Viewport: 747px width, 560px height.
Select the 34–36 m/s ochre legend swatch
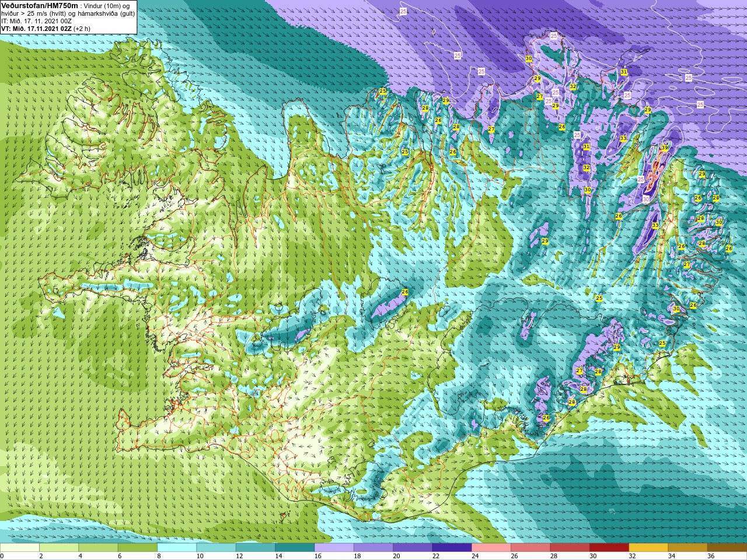click(687, 548)
